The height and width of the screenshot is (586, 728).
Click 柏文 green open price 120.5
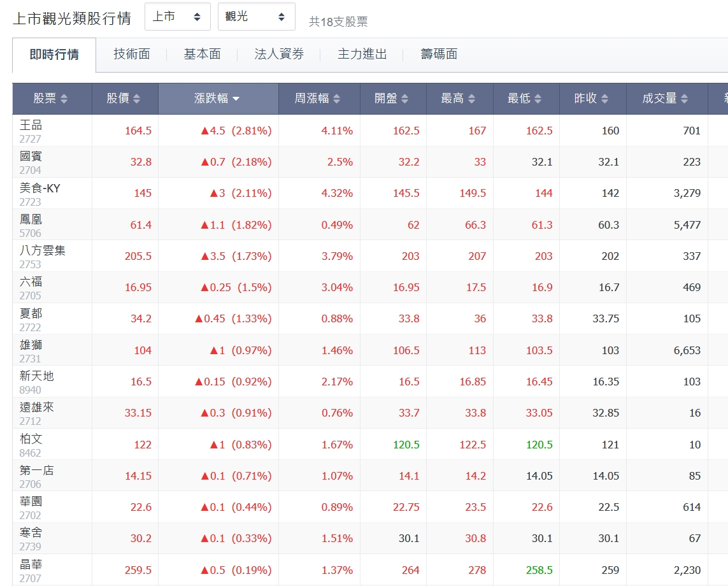coord(406,445)
